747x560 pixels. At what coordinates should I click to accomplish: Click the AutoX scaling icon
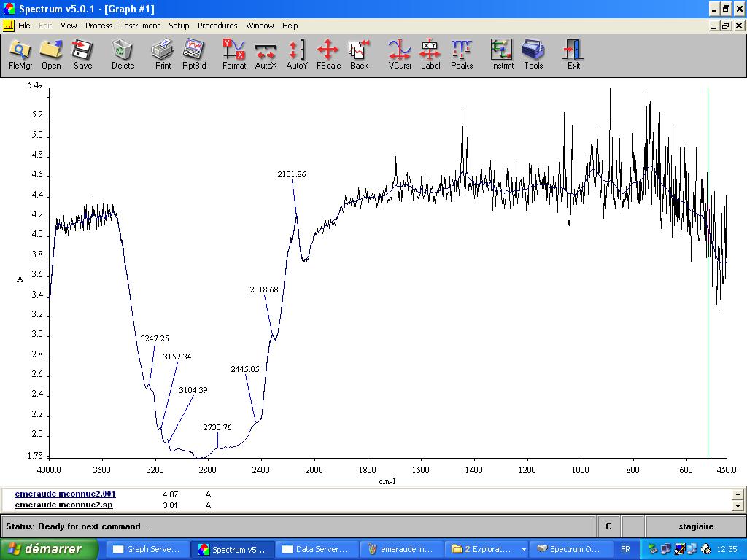(266, 54)
